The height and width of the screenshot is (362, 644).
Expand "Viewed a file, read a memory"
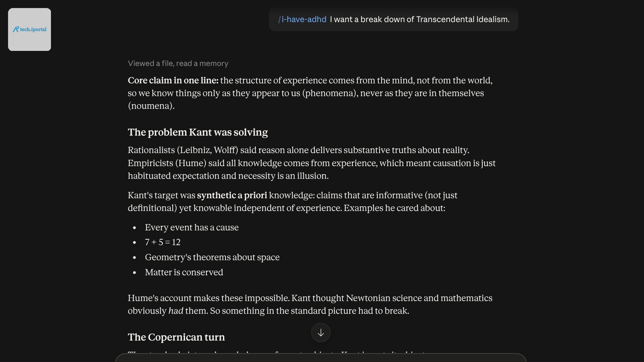pos(178,63)
